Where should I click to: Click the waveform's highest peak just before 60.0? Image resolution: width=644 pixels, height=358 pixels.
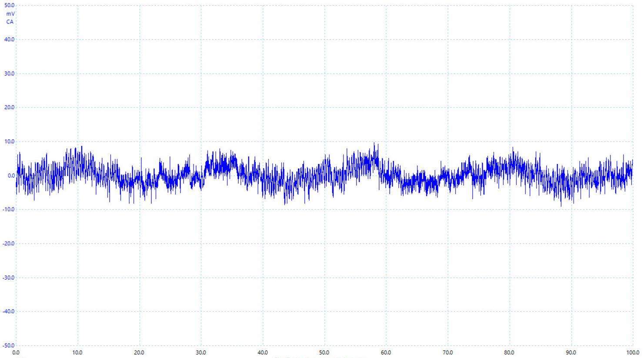(x=374, y=144)
